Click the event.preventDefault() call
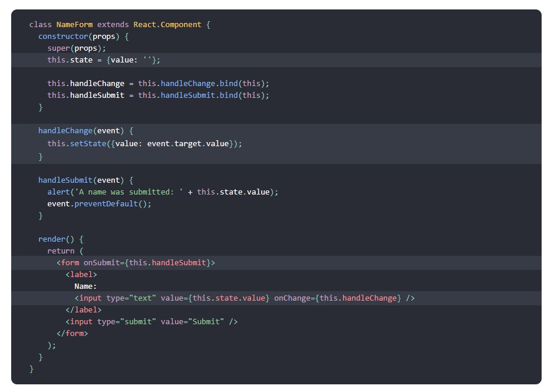 click(100, 204)
